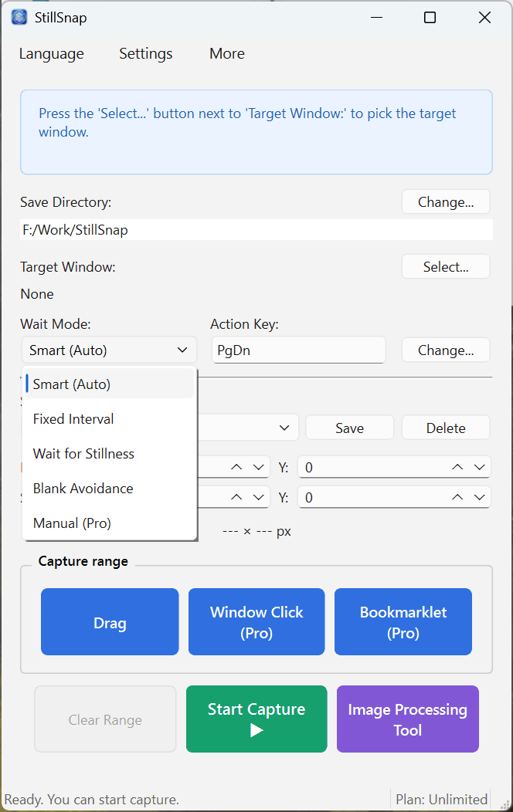The width and height of the screenshot is (513, 812).
Task: Click the Plan: Unlimited status text
Action: pyautogui.click(x=441, y=799)
